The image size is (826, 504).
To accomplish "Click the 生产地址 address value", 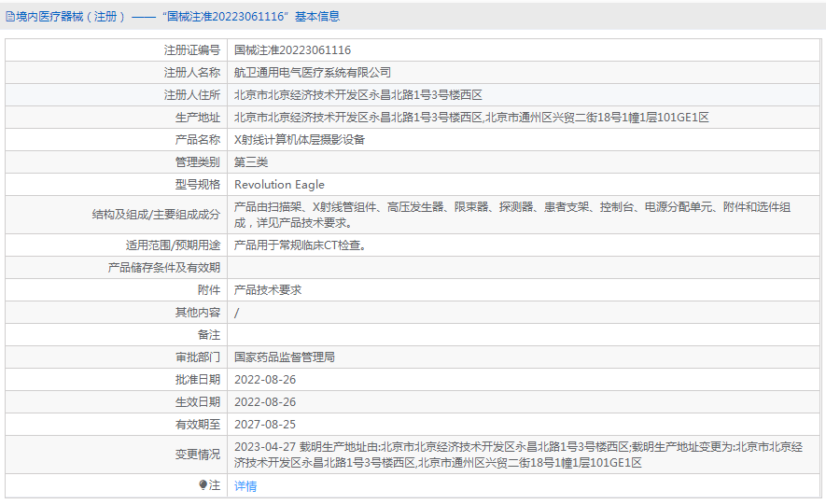I will coord(471,118).
